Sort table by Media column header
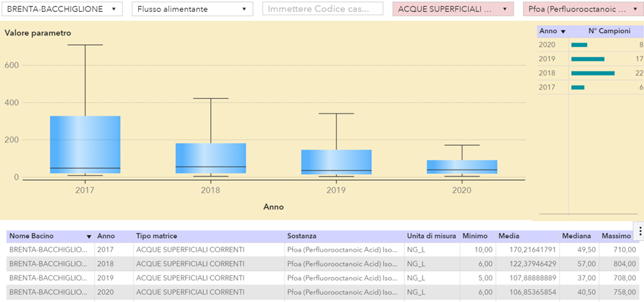The height and width of the screenshot is (302, 644). [x=509, y=237]
